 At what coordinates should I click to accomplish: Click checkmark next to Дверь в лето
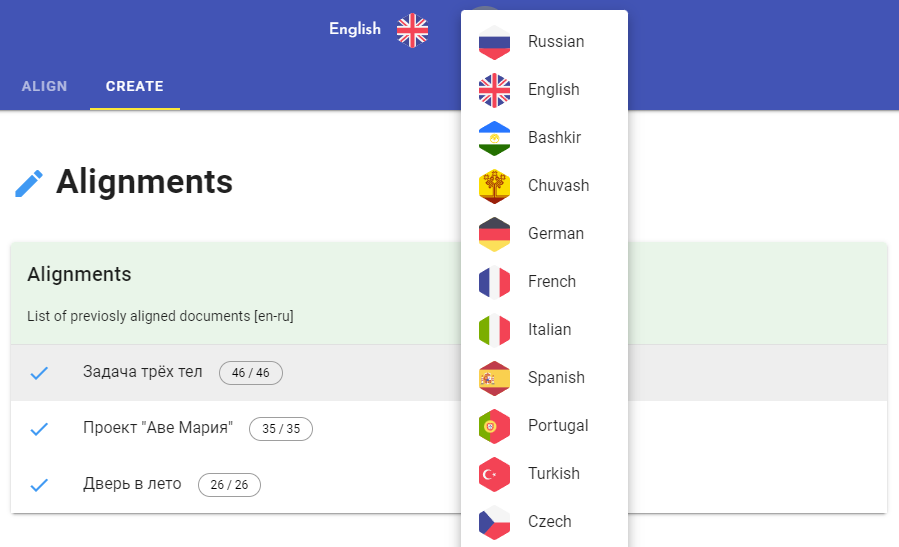39,485
